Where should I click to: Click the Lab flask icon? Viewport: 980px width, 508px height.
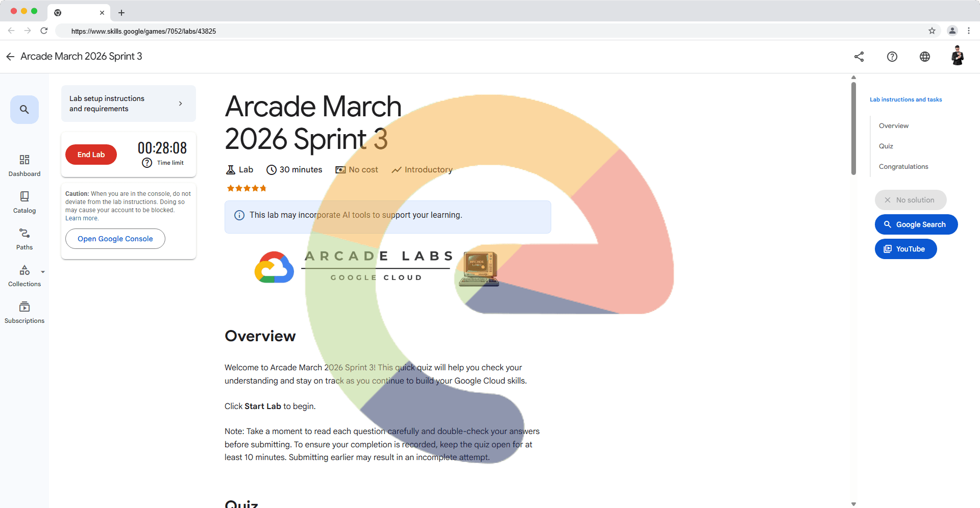coord(231,170)
